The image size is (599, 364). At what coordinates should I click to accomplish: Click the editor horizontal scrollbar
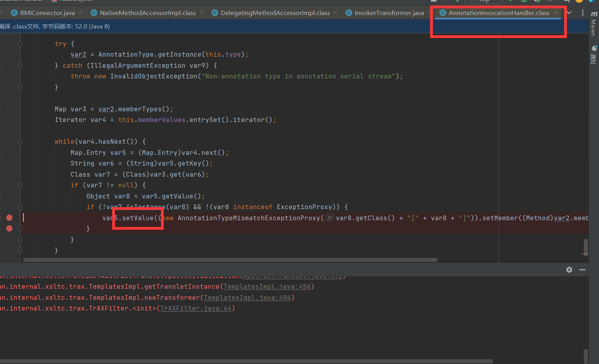tap(230, 260)
